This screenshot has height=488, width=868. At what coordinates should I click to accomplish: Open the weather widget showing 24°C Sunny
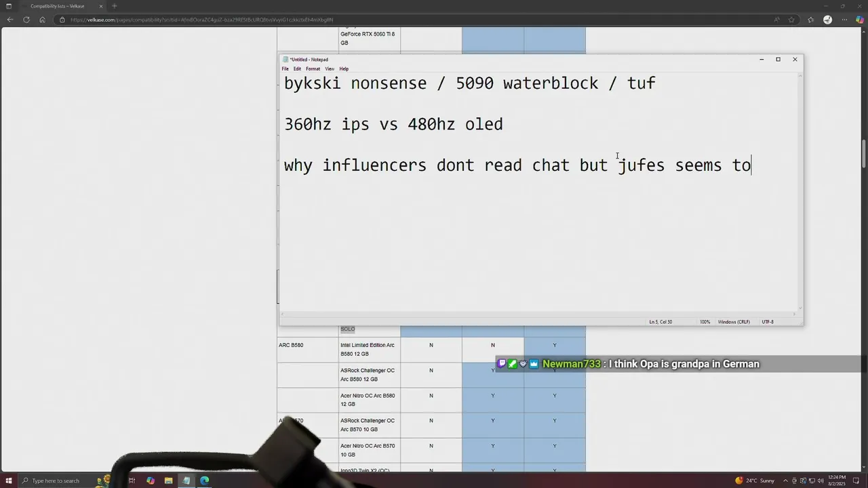[755, 481]
